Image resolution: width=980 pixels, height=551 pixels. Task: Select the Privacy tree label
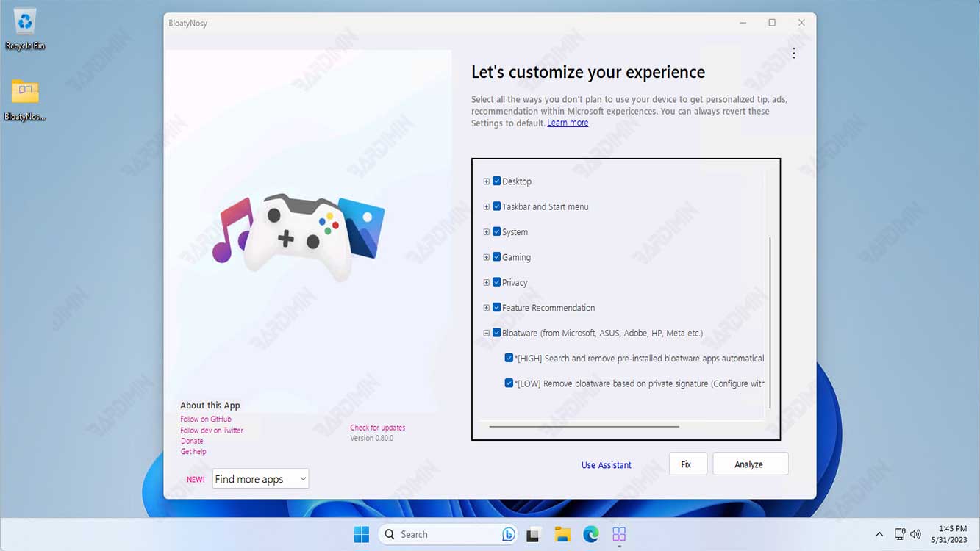coord(515,283)
